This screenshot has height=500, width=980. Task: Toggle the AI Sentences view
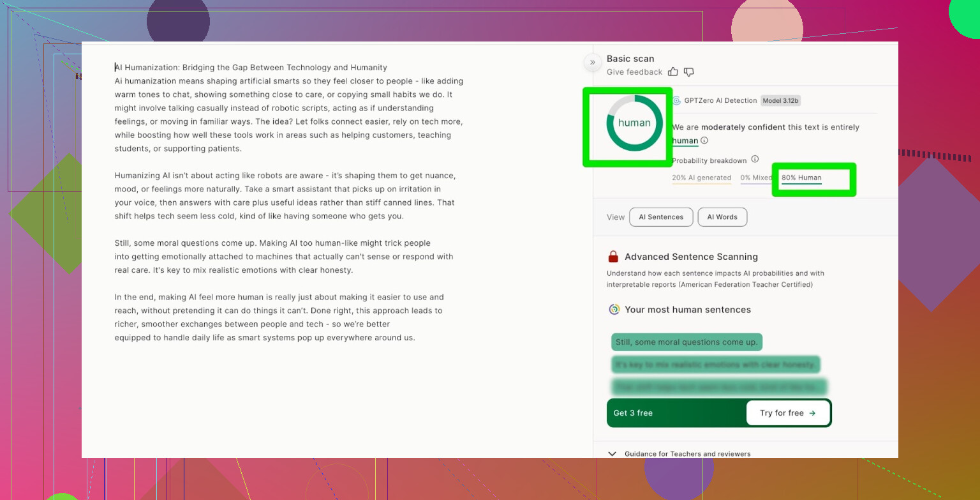tap(660, 217)
